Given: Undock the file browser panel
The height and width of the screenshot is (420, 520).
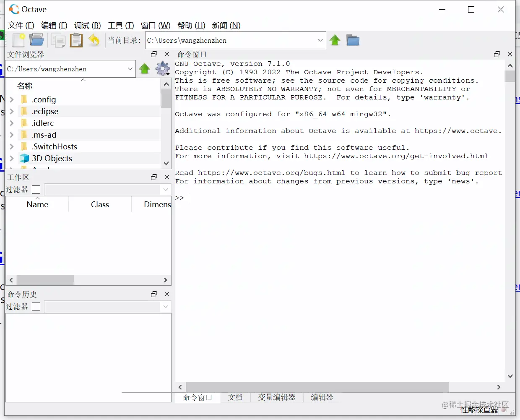Looking at the screenshot, I should tap(154, 54).
